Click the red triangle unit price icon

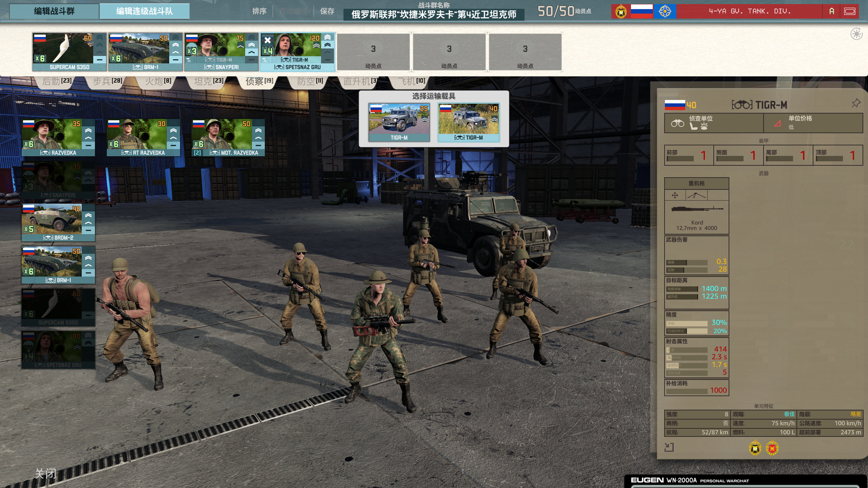pos(777,123)
